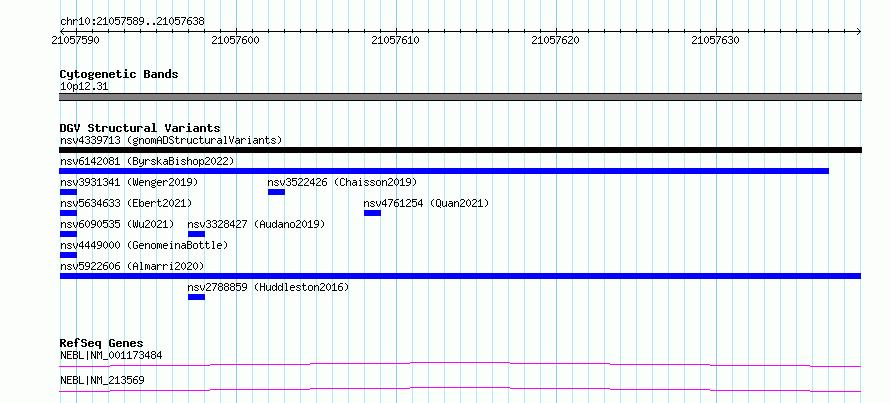890x403 pixels.
Task: Select magenta line of NEBL|NM_001173484 transcript
Action: pos(460,364)
